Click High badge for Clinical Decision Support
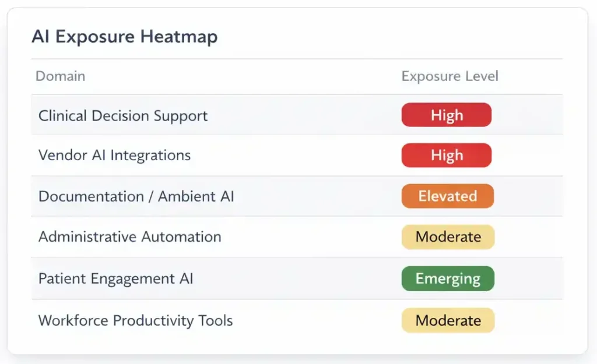This screenshot has width=597, height=364. pos(447,115)
